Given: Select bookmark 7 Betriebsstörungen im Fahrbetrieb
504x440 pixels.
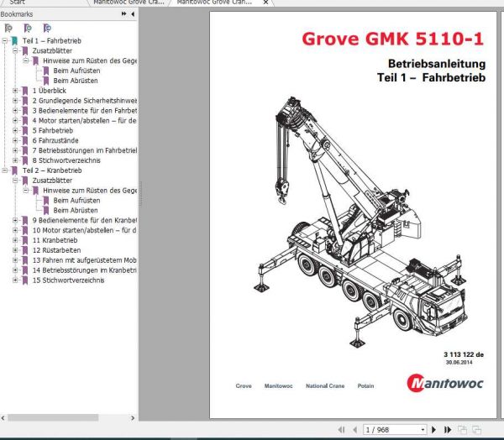Looking at the screenshot, I should pyautogui.click(x=85, y=150).
